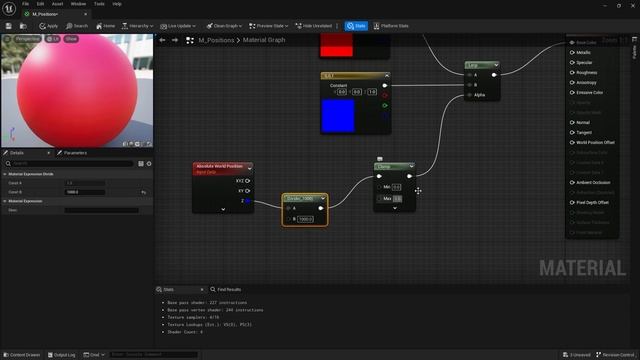Toggle Platform Stats
The width and height of the screenshot is (640, 360).
(391, 26)
